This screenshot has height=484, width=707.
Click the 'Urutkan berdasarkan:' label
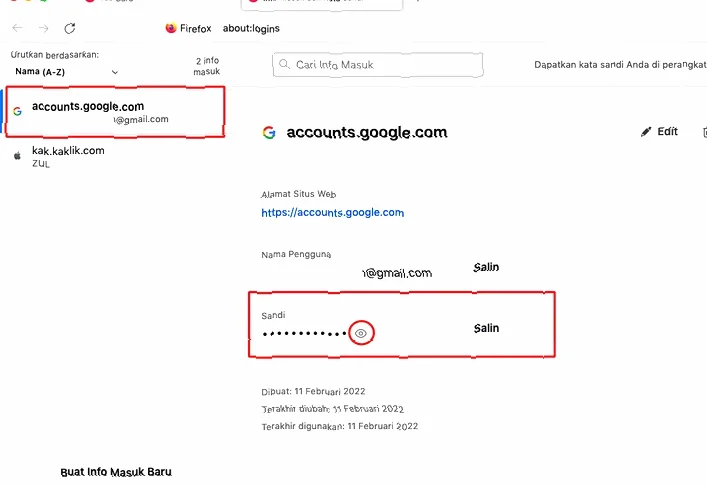pyautogui.click(x=55, y=55)
